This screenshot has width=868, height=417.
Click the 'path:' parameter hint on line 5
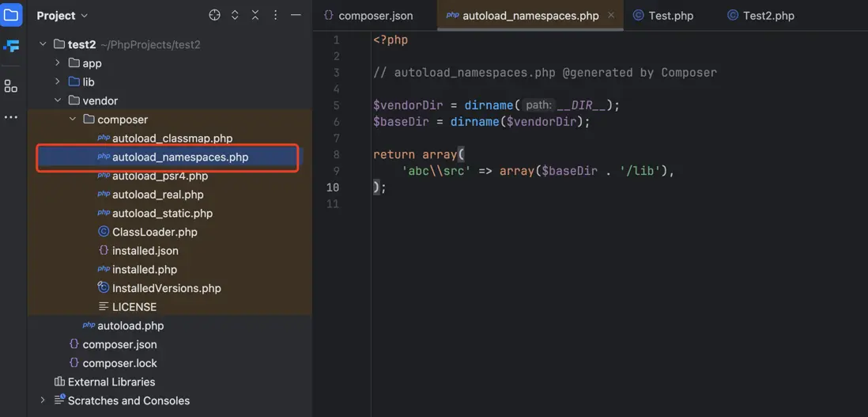(x=538, y=105)
